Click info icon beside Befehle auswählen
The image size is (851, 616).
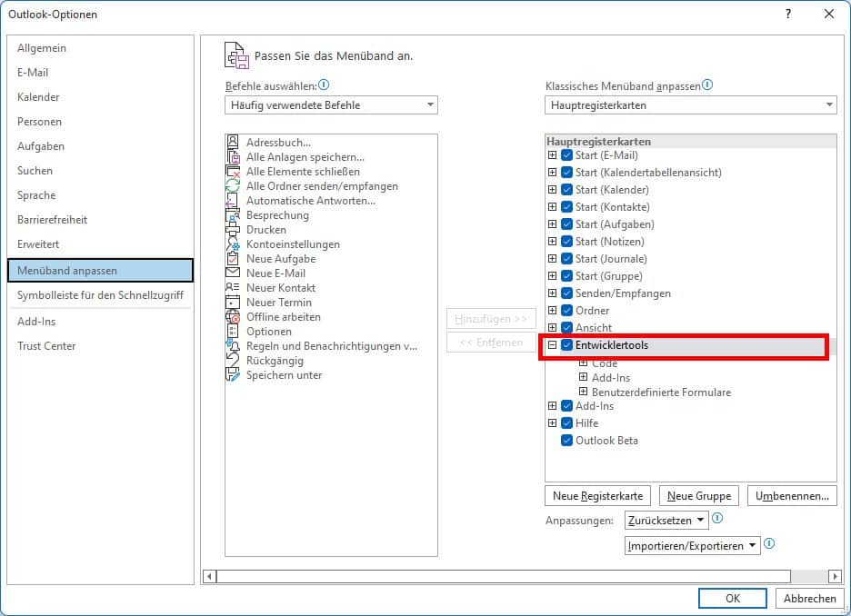(x=324, y=85)
